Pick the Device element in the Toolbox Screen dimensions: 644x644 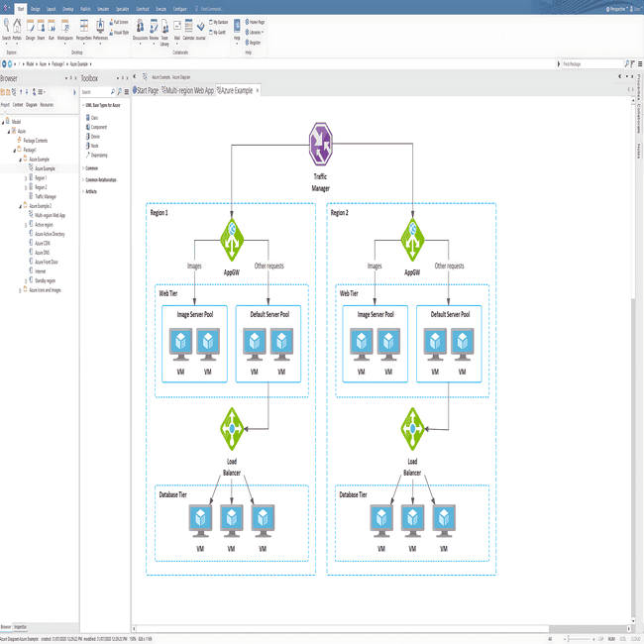coord(92,137)
